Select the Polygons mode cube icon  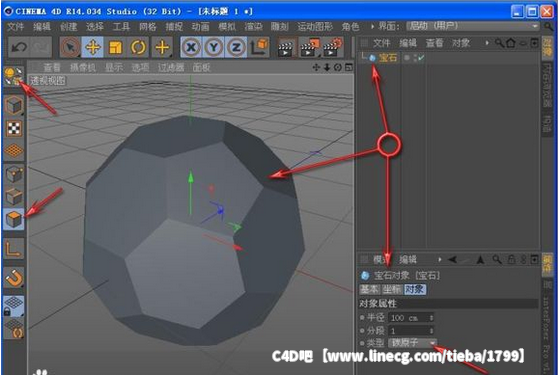tap(14, 219)
